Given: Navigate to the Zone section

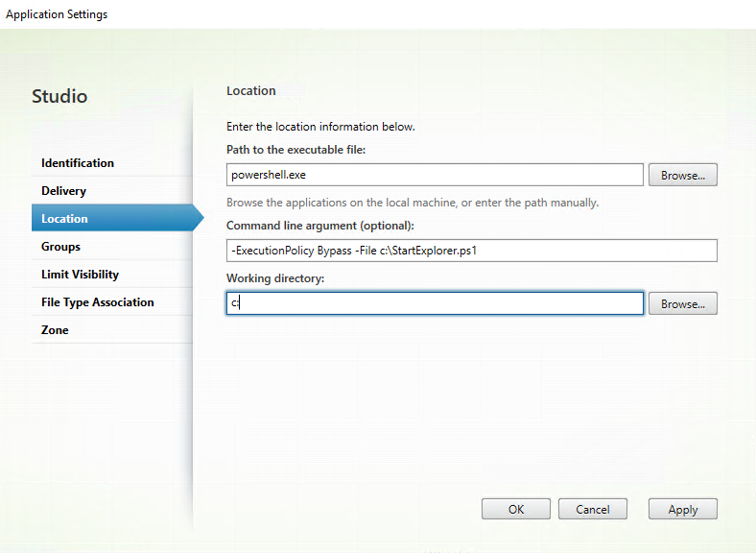Looking at the screenshot, I should click(x=55, y=330).
